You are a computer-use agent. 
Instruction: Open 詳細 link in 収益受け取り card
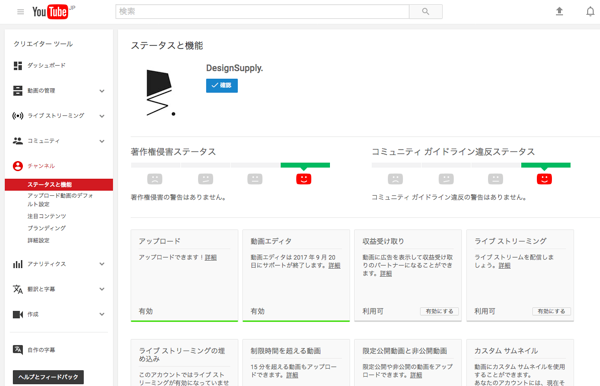click(x=386, y=274)
